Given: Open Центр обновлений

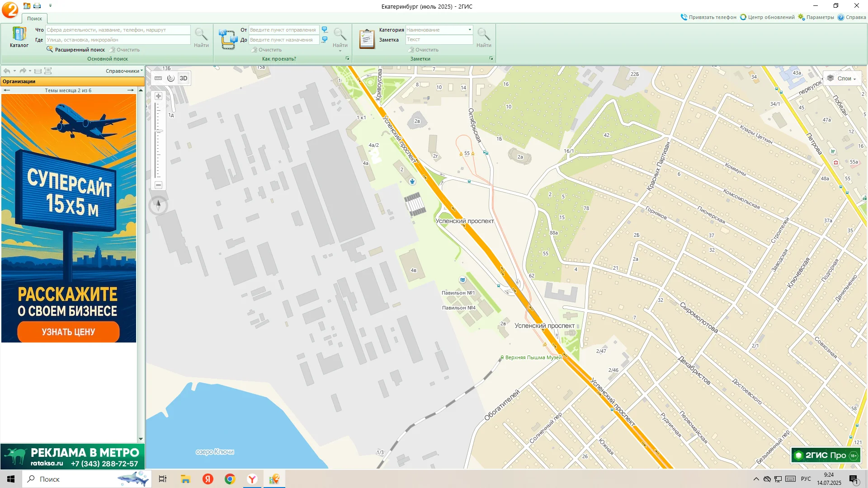Looking at the screenshot, I should (767, 17).
